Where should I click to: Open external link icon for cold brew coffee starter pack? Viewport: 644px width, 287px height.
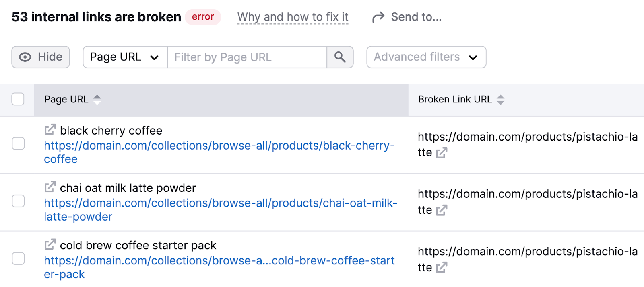coord(50,244)
